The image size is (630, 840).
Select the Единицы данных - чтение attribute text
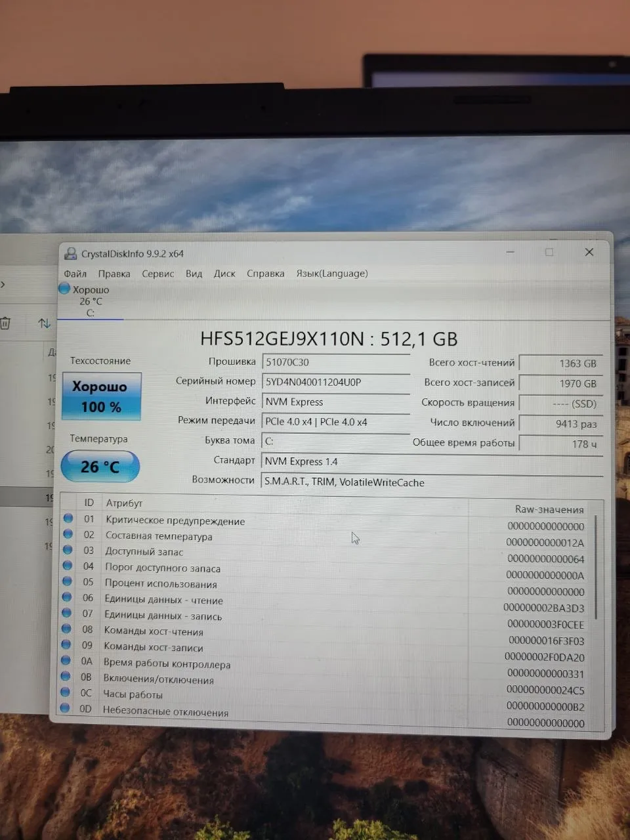pyautogui.click(x=163, y=600)
